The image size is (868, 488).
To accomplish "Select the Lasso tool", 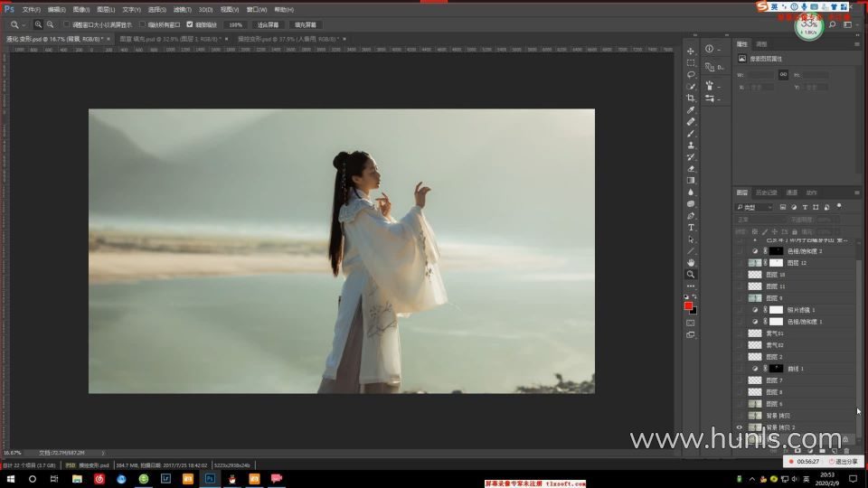I will (690, 74).
